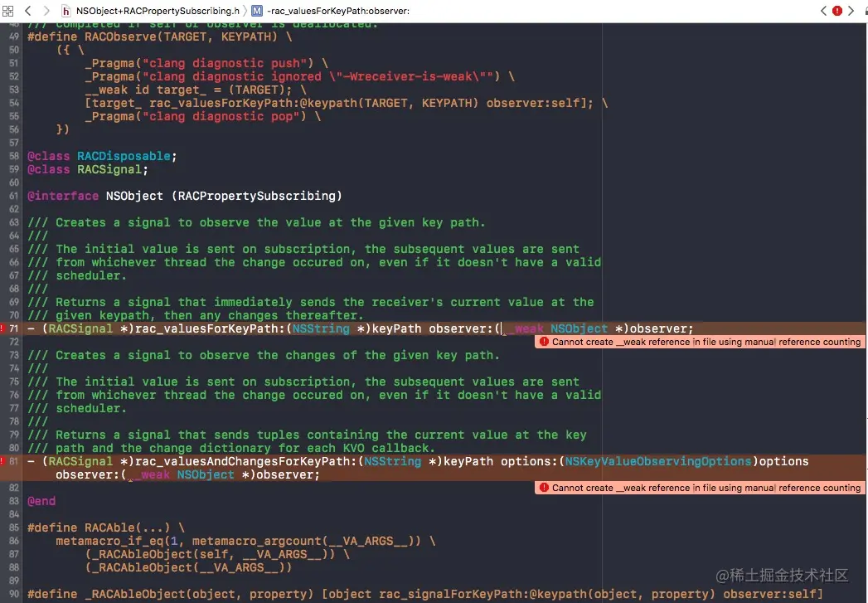Click 'NSObject' type on line 71
The image size is (868, 603).
[579, 329]
